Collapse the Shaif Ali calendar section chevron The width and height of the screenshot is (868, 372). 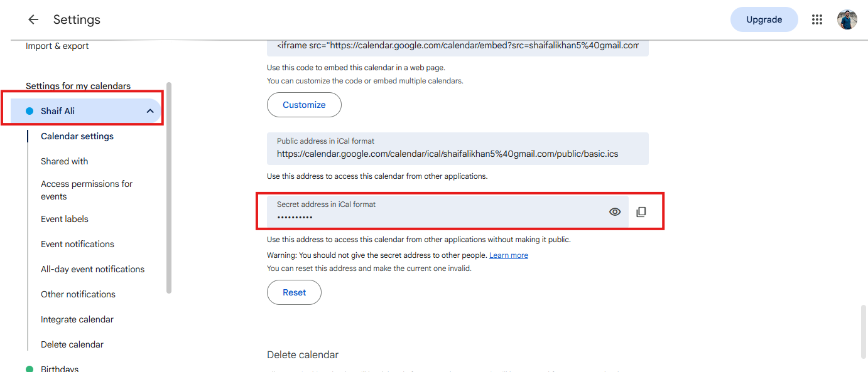click(150, 111)
